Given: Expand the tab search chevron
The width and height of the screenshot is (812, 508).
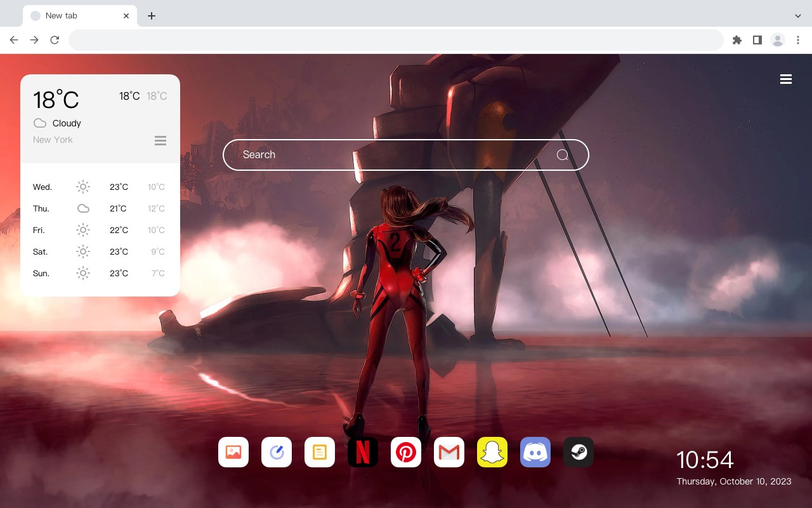Looking at the screenshot, I should 798,16.
